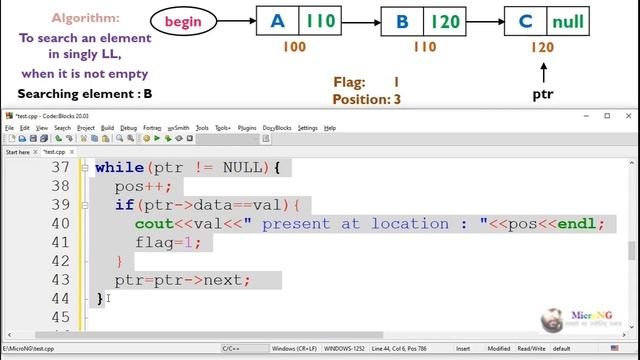The height and width of the screenshot is (360, 640).
Task: Click the 'Line 44, Col 6' status entry
Action: [399, 348]
